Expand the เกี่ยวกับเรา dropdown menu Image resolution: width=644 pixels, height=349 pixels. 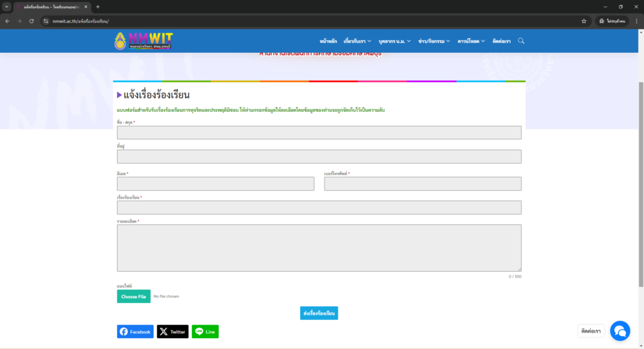point(357,41)
